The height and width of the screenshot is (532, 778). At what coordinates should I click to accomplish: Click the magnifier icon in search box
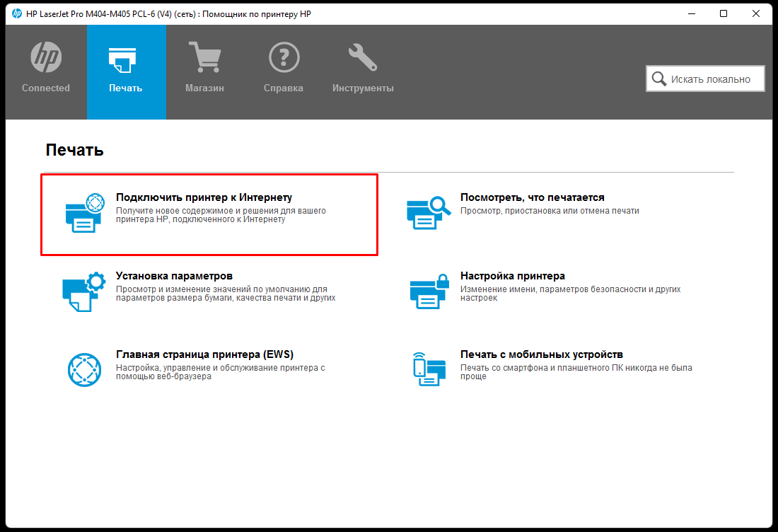point(659,79)
